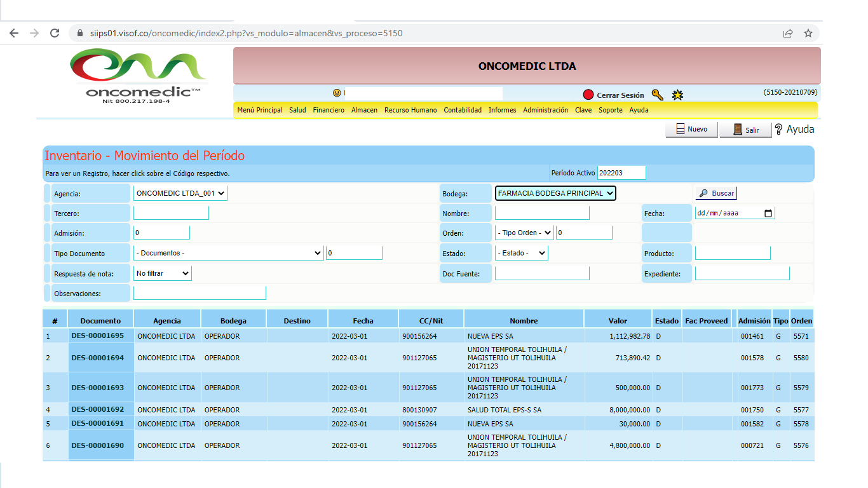The width and height of the screenshot is (868, 488).
Task: Click the Observaciones text field
Action: click(x=200, y=293)
